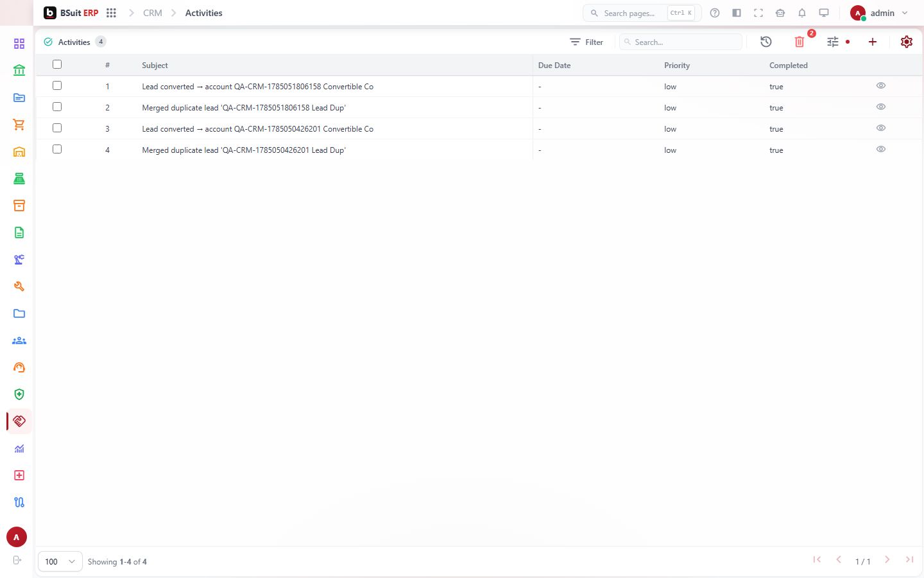This screenshot has height=578, width=924.
Task: Open the trash bin with badge 2
Action: point(800,42)
